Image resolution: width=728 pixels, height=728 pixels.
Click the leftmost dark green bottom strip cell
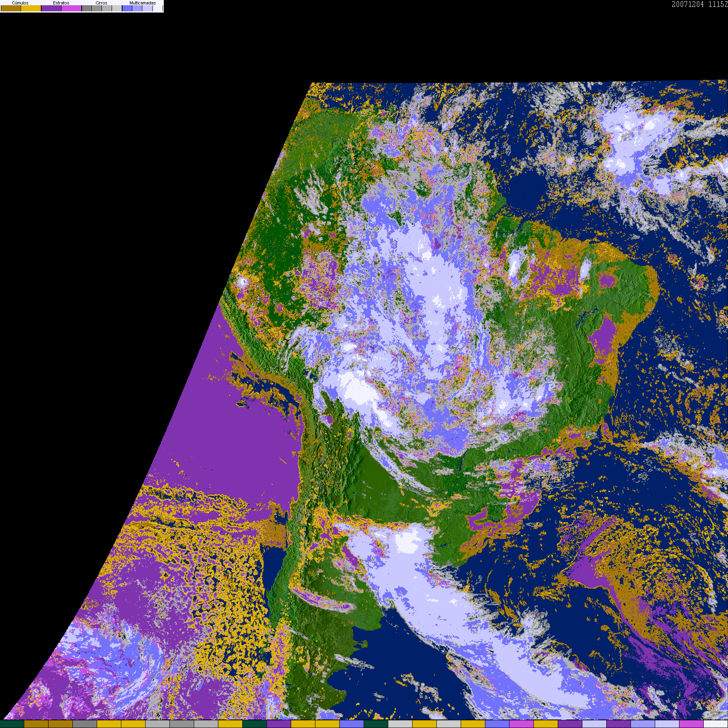(x=12, y=724)
